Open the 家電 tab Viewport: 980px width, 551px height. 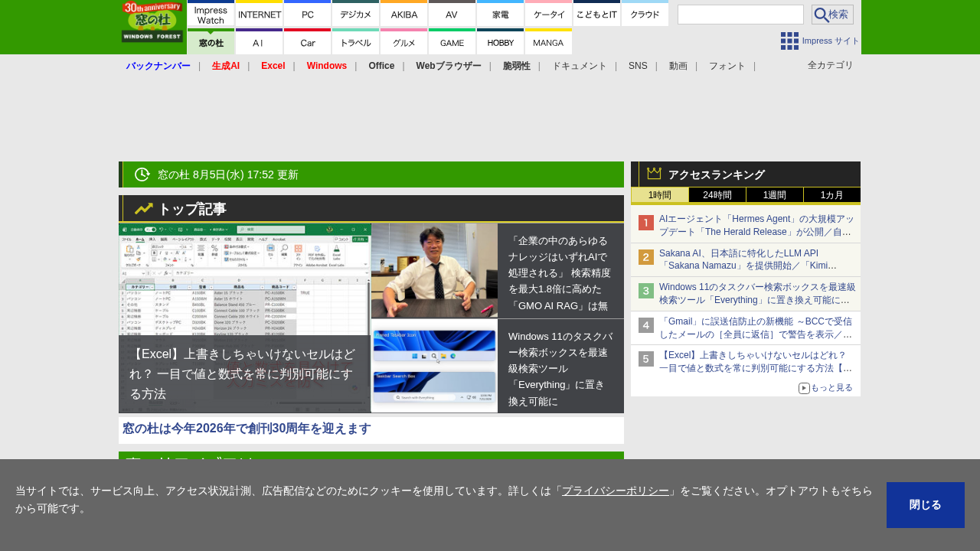pyautogui.click(x=501, y=14)
